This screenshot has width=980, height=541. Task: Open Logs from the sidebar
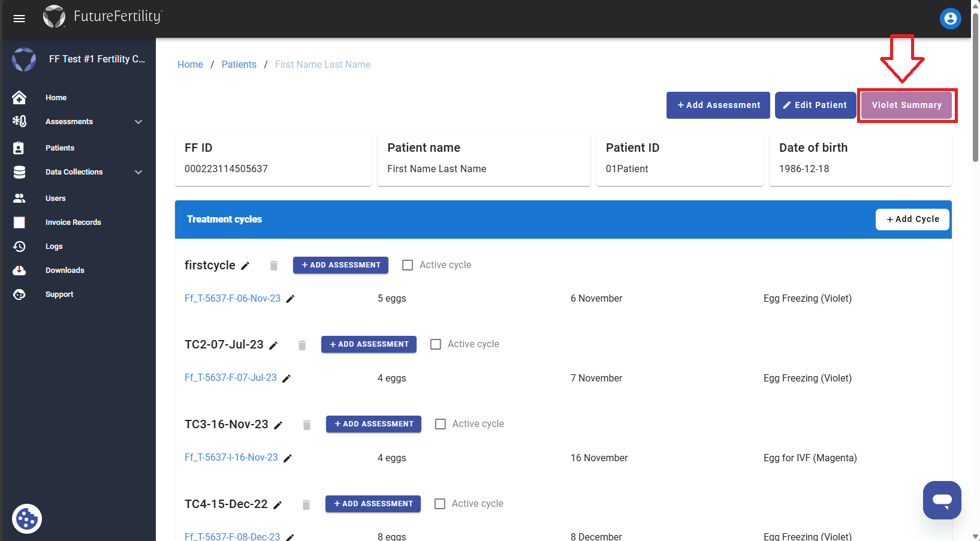pyautogui.click(x=53, y=246)
